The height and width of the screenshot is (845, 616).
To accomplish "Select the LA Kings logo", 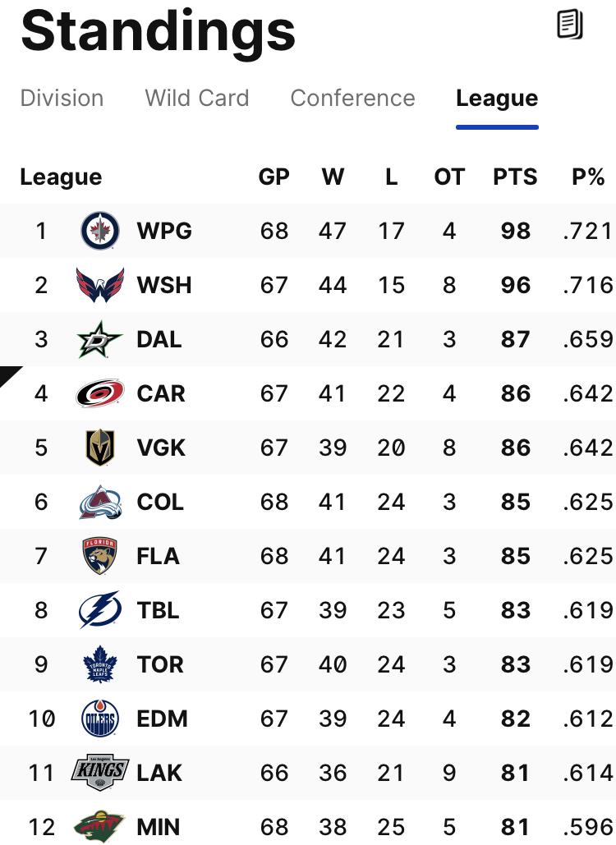I will point(99,772).
